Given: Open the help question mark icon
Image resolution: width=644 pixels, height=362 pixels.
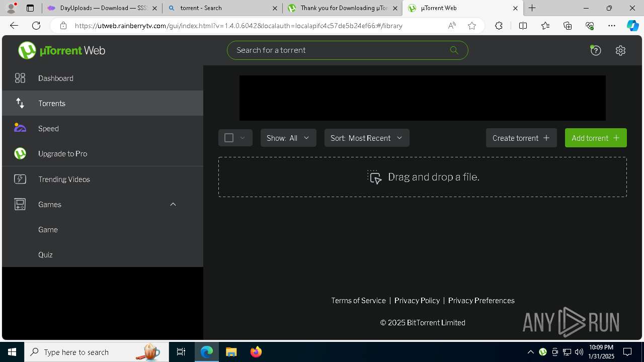Looking at the screenshot, I should [x=596, y=50].
